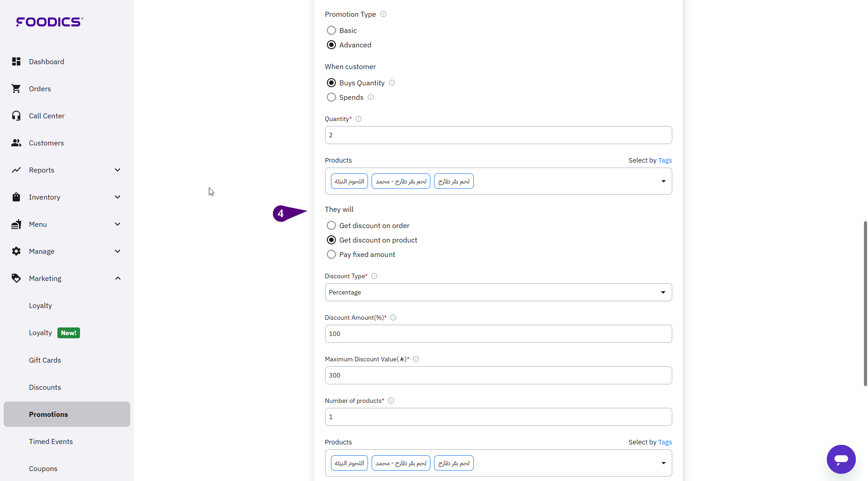Open the Discount Type dropdown

coord(498,292)
